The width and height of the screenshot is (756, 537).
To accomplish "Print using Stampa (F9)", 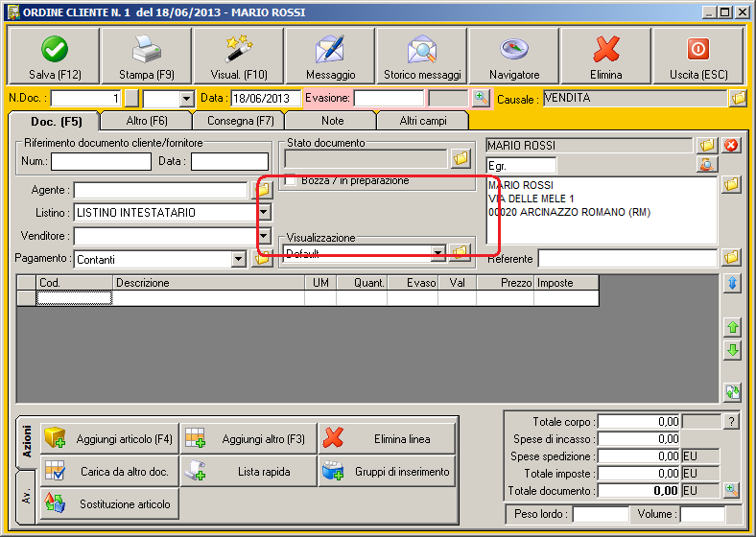I will point(147,56).
